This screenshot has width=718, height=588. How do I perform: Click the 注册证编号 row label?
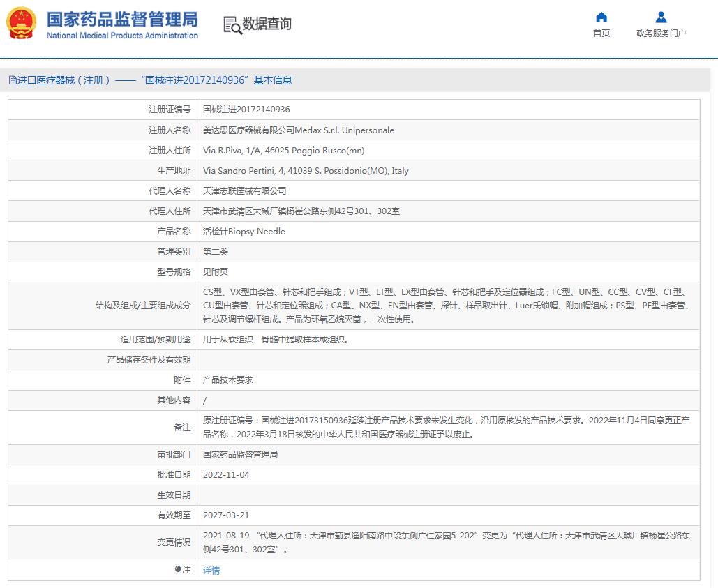tap(170, 110)
